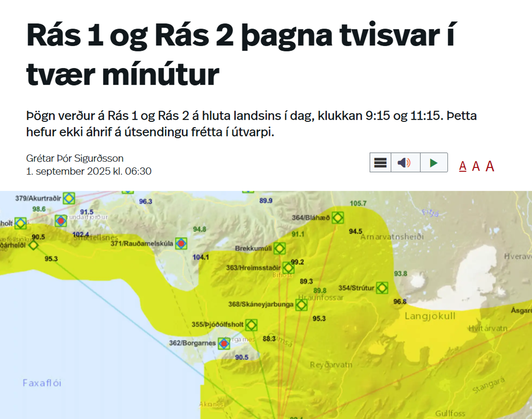Viewport: 532px width, 419px height.
Task: Click the red marker beside the 91.5 label
Action: (x=61, y=221)
